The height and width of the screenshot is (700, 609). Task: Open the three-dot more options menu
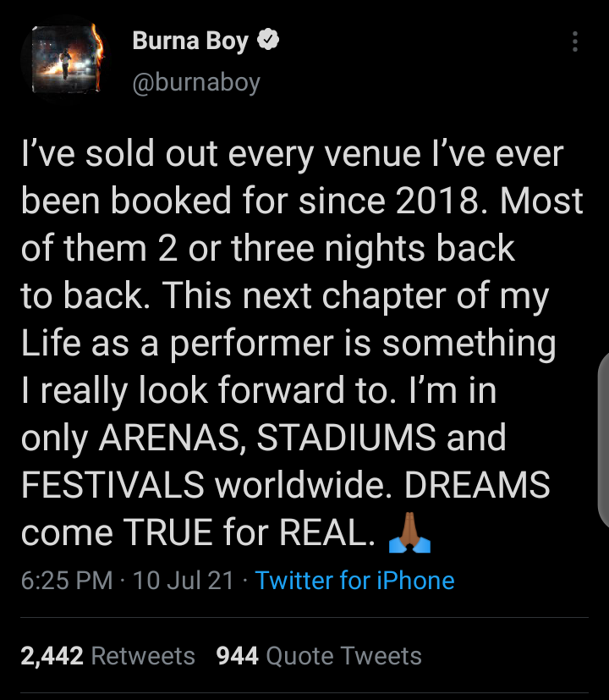pyautogui.click(x=575, y=42)
